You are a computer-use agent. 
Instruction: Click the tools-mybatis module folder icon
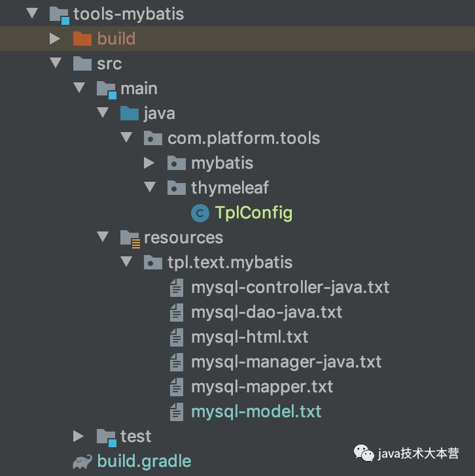[x=60, y=15]
